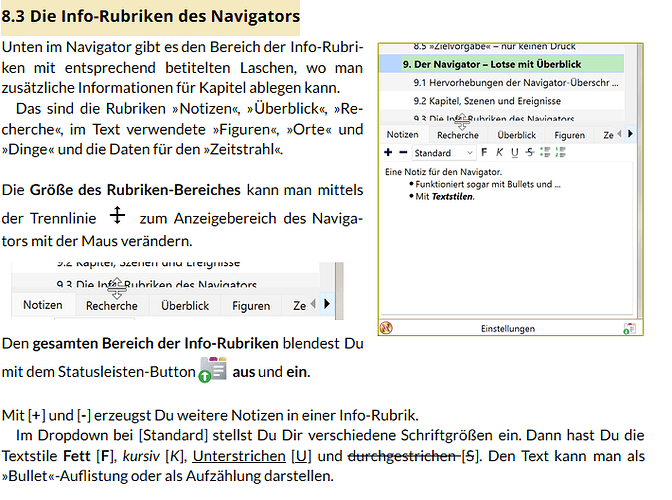Toggle underline with the U button
This screenshot has width=672, height=500.
click(514, 153)
